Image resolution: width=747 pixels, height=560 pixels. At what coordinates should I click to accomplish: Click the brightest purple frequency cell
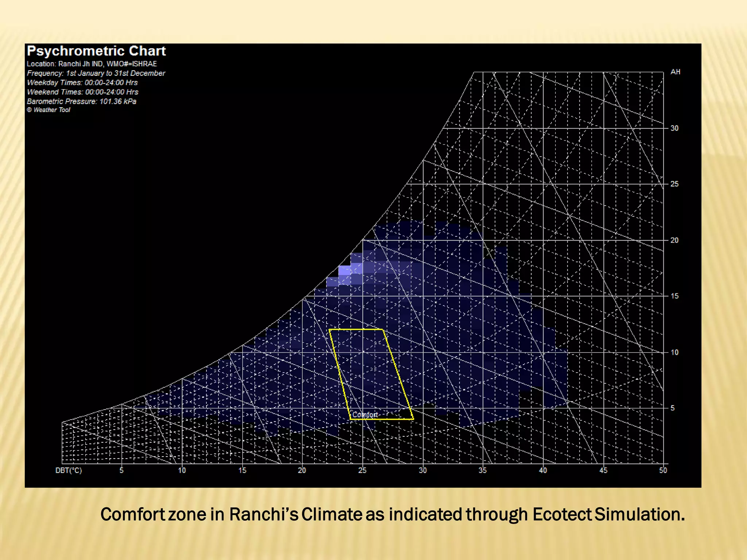click(x=344, y=270)
